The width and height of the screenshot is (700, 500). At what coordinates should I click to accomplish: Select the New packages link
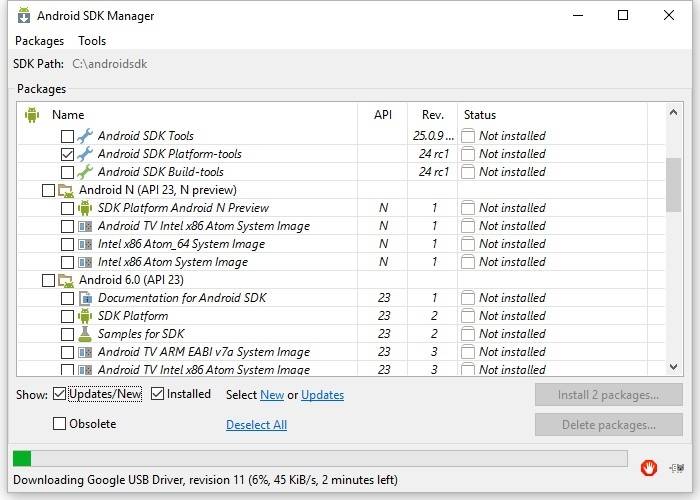point(272,395)
